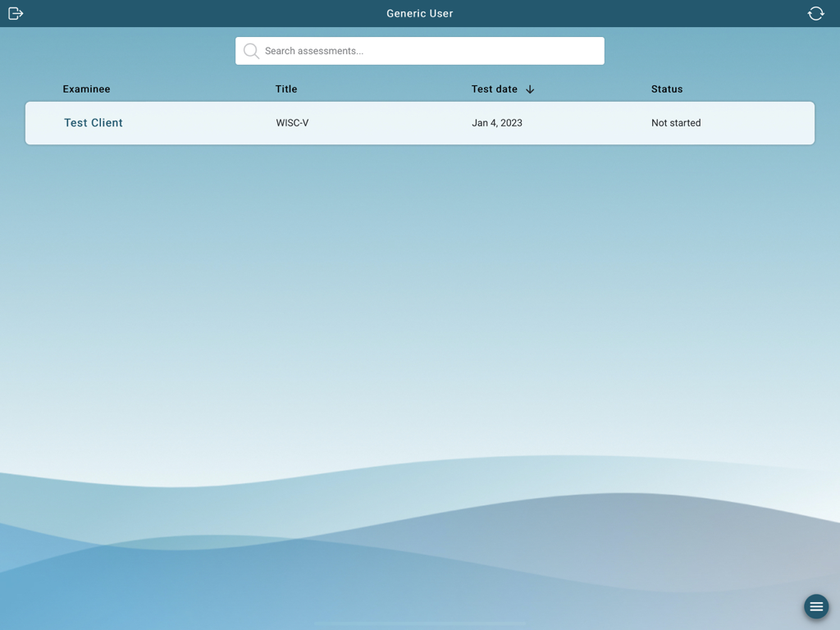Screen dimensions: 840x630
Task: Refresh assessments using the sync icon
Action: [815, 13]
